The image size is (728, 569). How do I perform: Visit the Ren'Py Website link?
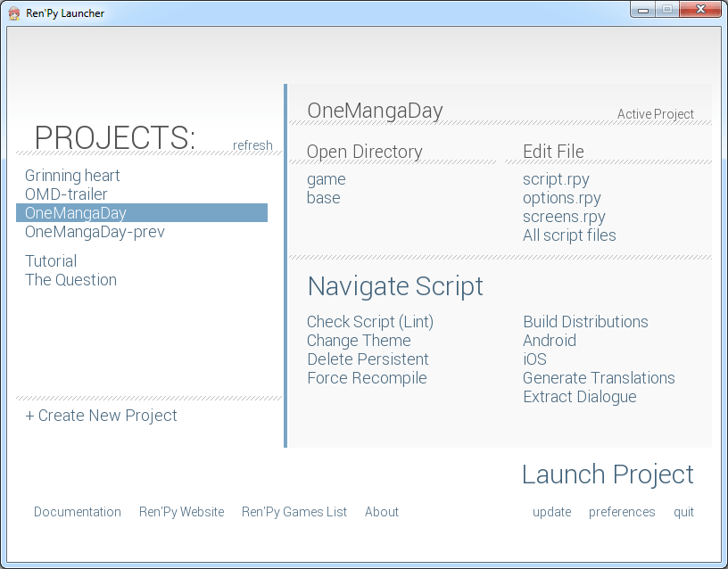click(181, 512)
